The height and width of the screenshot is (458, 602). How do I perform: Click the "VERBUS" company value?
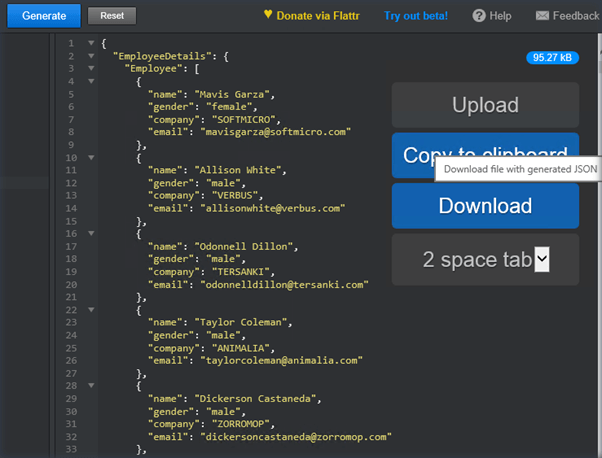point(235,195)
